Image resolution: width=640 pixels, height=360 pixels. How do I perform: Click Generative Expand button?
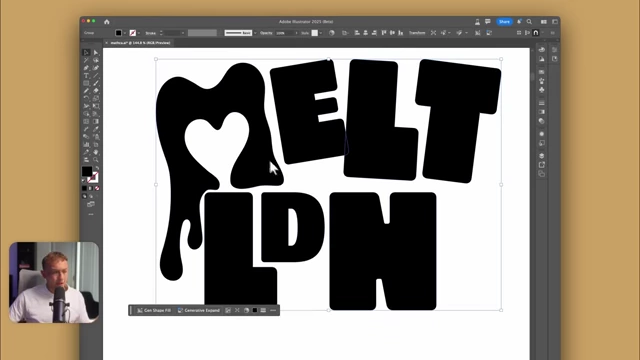pos(199,311)
